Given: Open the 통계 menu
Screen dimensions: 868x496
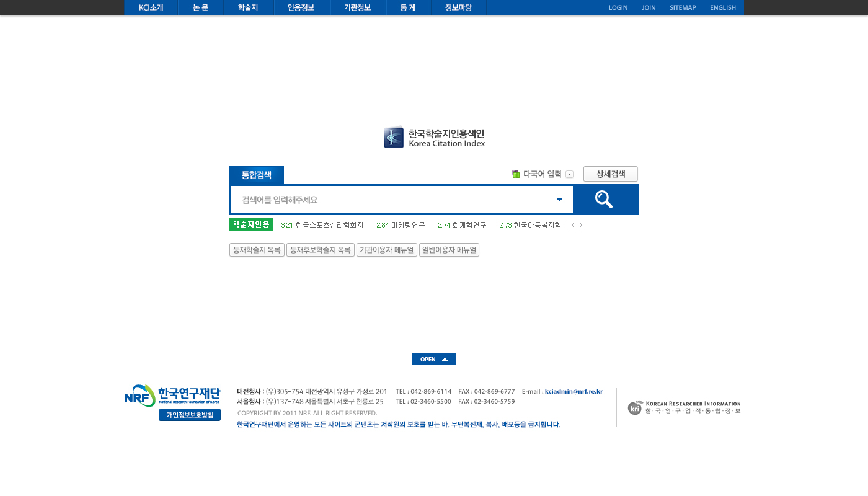Looking at the screenshot, I should 409,8.
